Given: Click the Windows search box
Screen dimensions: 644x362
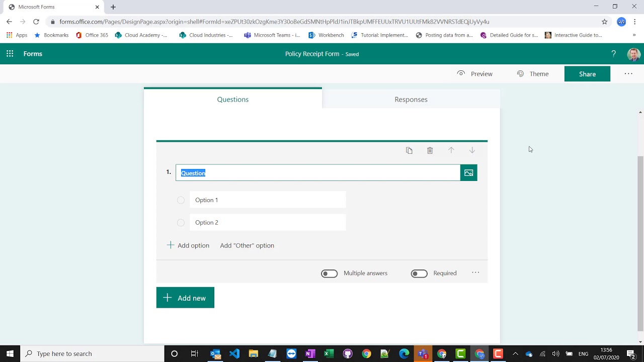Looking at the screenshot, I should point(92,353).
